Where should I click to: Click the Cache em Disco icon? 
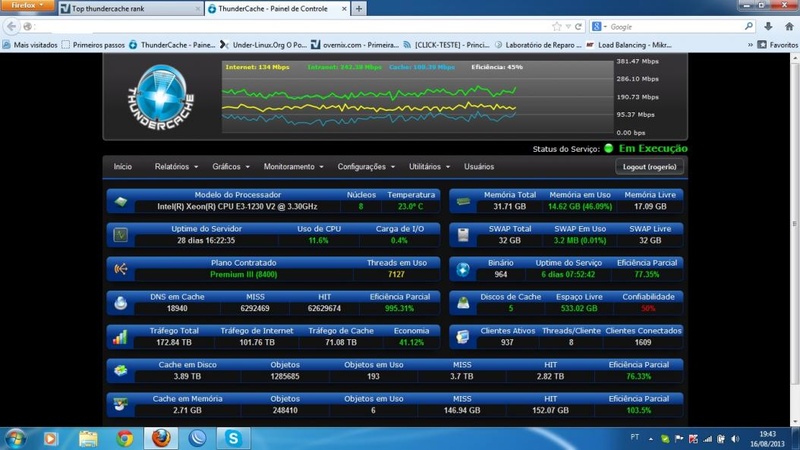(x=121, y=371)
